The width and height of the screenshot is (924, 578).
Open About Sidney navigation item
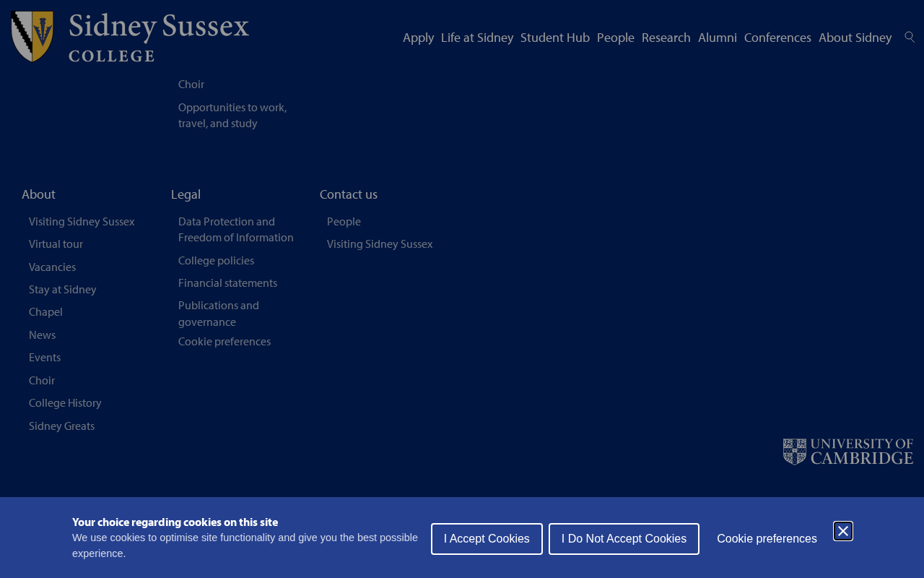(855, 38)
